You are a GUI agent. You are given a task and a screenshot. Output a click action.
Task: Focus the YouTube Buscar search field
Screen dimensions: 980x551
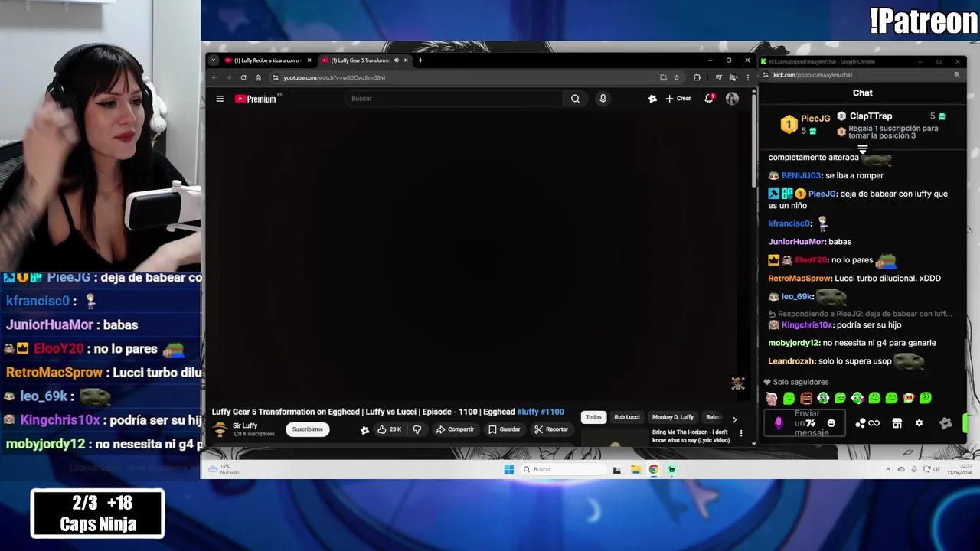pyautogui.click(x=456, y=99)
